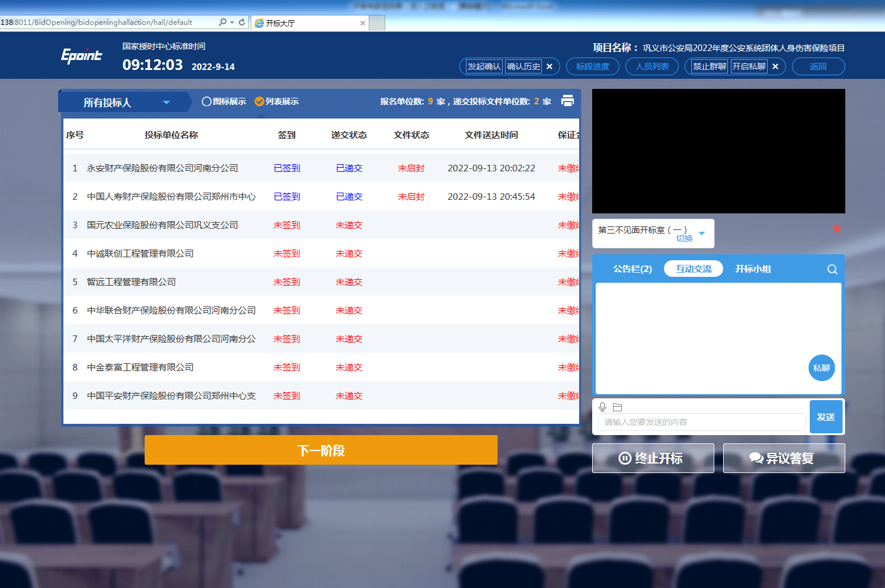Screen dimensions: 885x588
Task: Select row 中华联合财产保险股份有限公司河南分公司
Action: coord(321,311)
